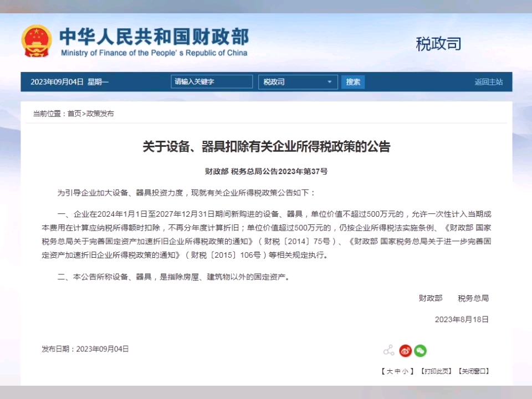Open 政策发布 from the breadcrumb

coord(100,113)
